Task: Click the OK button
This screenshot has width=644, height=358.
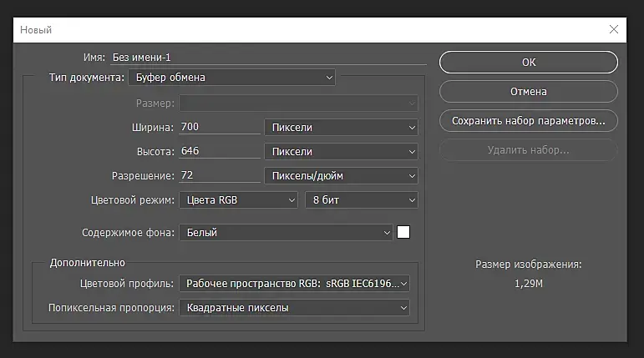Action: (528, 62)
